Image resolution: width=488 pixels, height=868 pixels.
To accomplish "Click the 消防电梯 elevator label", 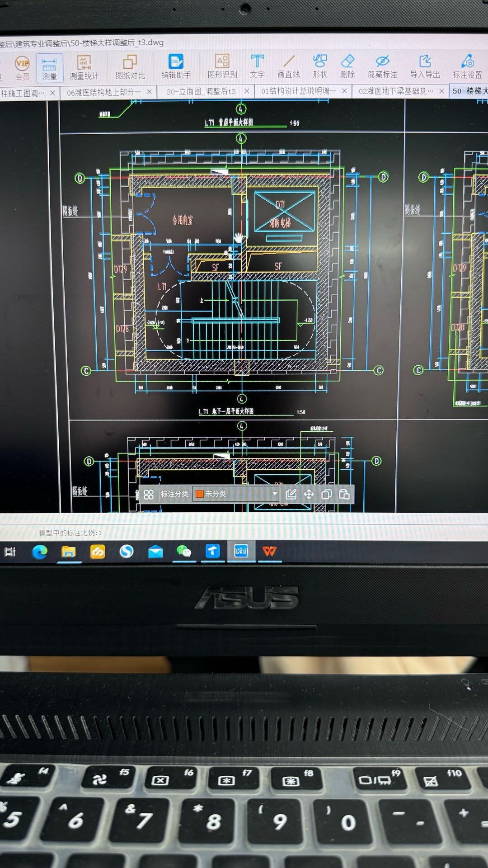I will pyautogui.click(x=281, y=222).
